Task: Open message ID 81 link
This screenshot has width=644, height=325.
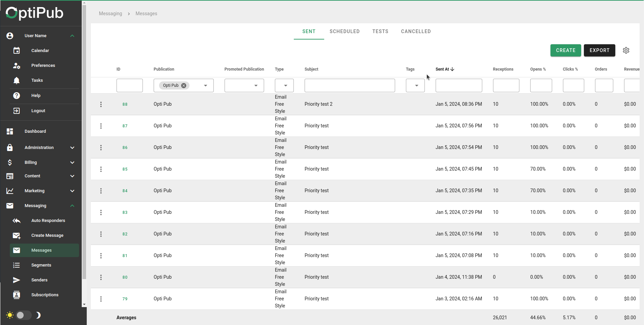Action: tap(125, 256)
